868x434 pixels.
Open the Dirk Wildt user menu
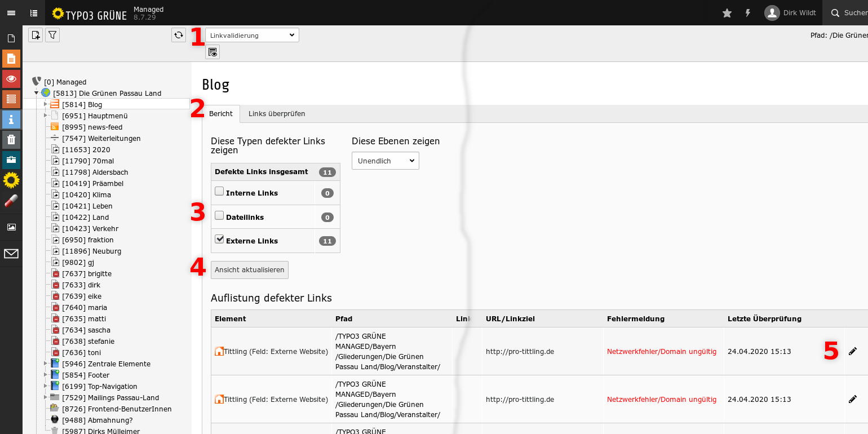(x=790, y=13)
